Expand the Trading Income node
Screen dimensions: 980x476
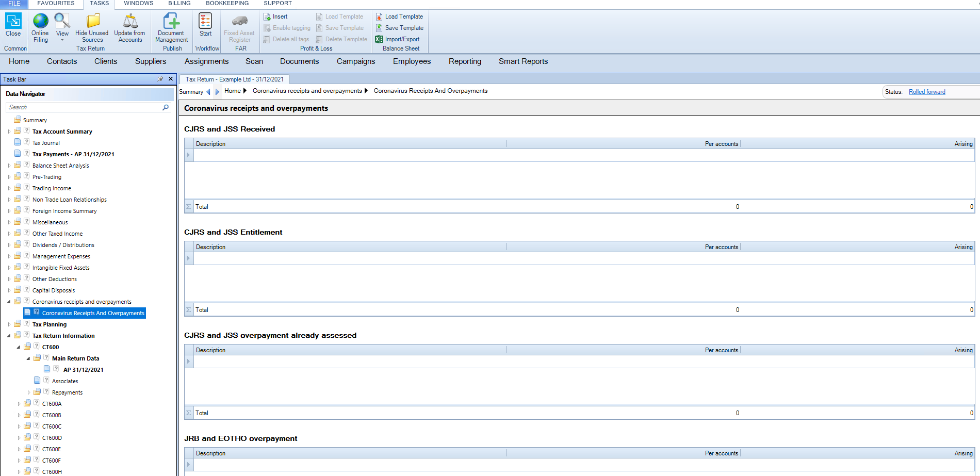coord(9,188)
